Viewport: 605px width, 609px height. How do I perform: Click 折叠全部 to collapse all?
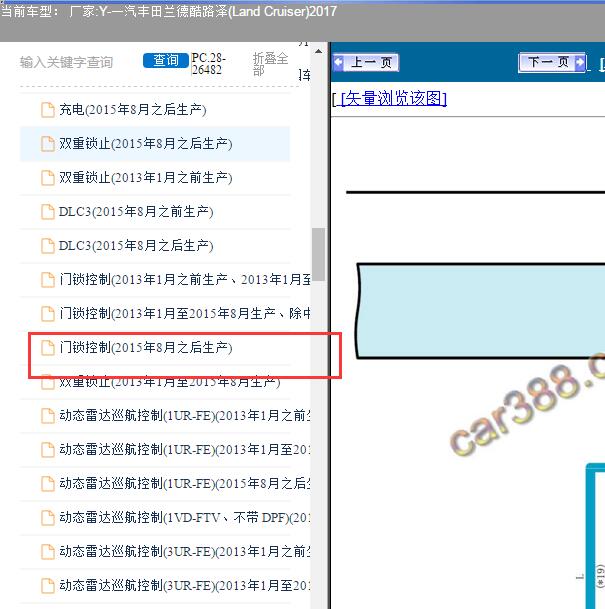pyautogui.click(x=270, y=64)
